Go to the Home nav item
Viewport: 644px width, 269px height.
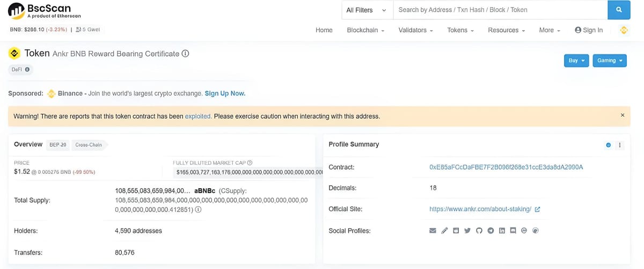pos(324,30)
